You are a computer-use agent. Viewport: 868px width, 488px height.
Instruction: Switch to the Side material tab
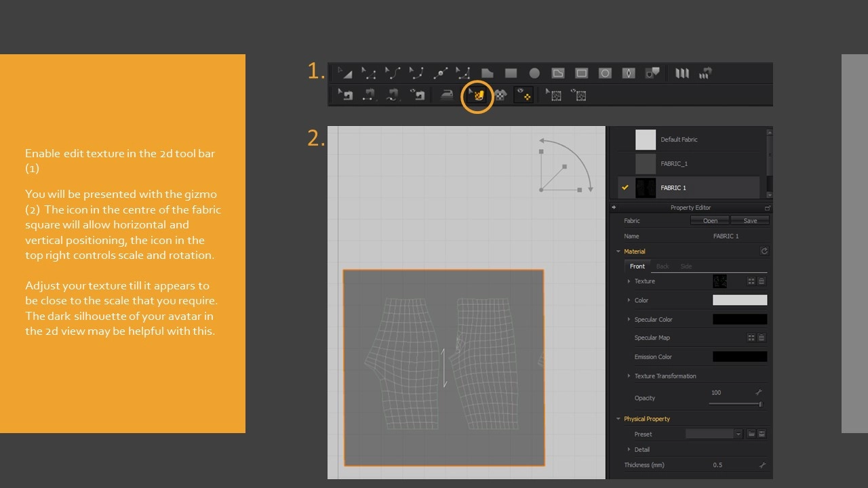pyautogui.click(x=686, y=266)
